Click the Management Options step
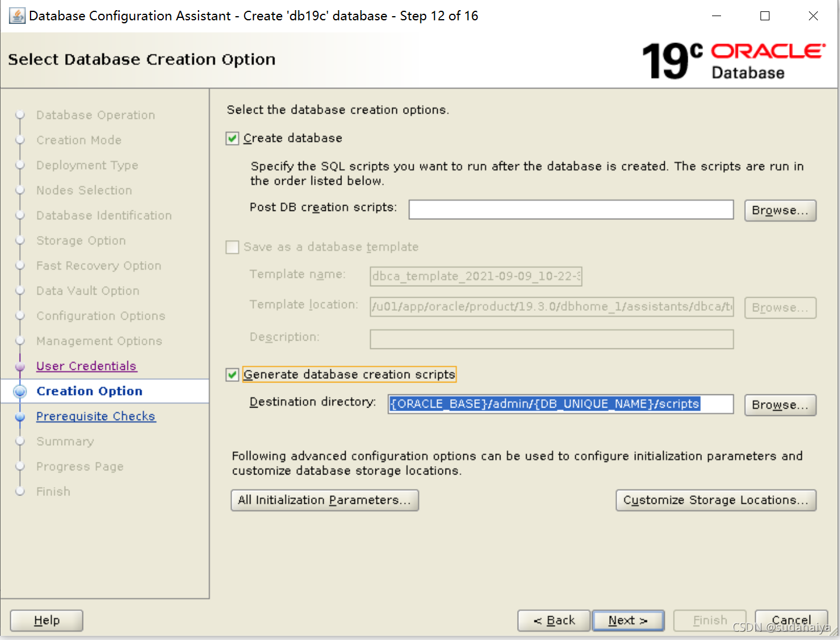 (99, 341)
